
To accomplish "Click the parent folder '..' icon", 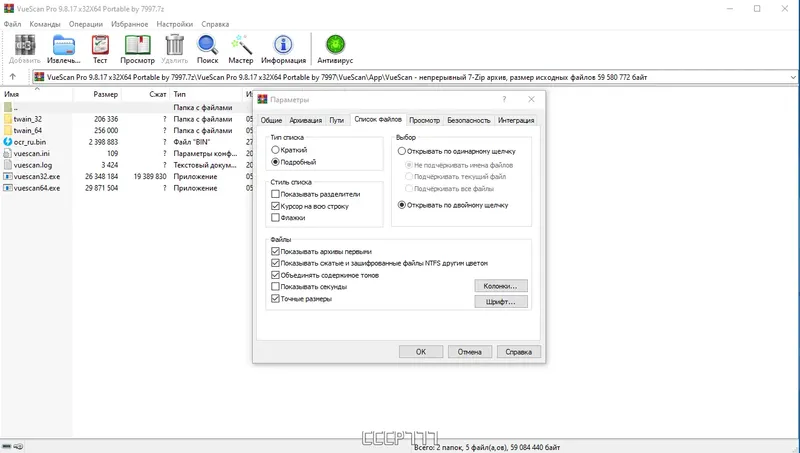I will point(8,107).
